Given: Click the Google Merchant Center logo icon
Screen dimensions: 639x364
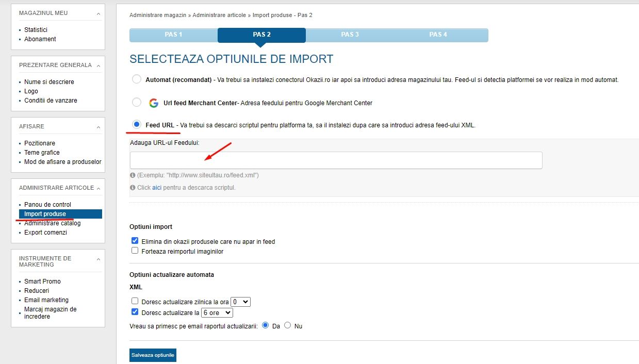Looking at the screenshot, I should pos(153,103).
